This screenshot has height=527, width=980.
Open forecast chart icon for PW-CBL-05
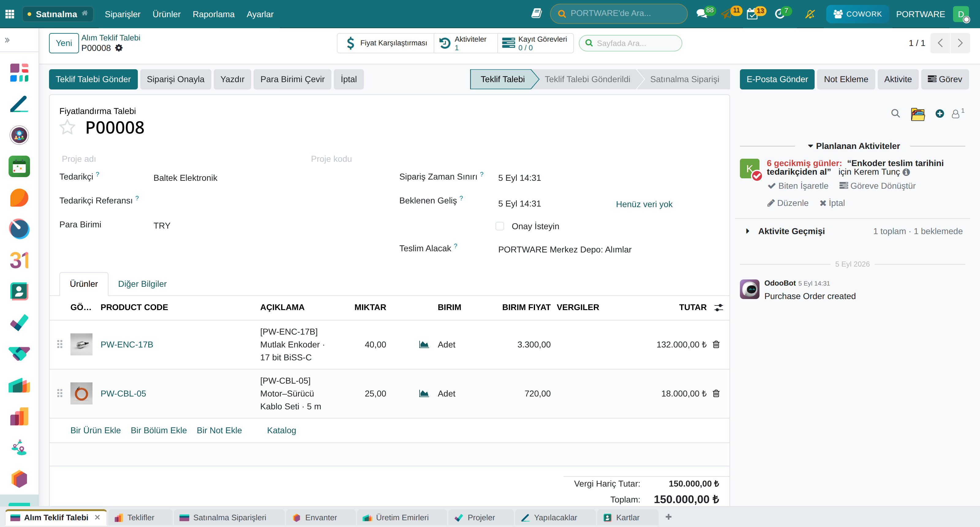pyautogui.click(x=424, y=393)
